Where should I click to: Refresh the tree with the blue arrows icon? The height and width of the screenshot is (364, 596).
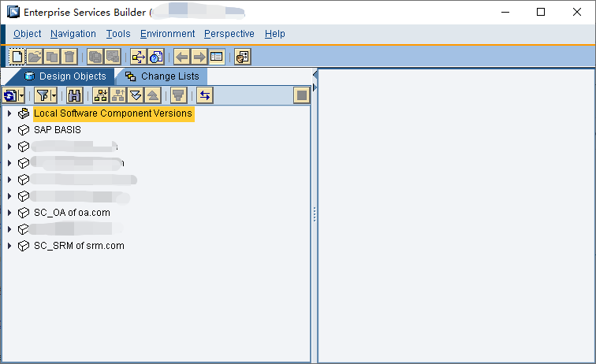(10, 95)
